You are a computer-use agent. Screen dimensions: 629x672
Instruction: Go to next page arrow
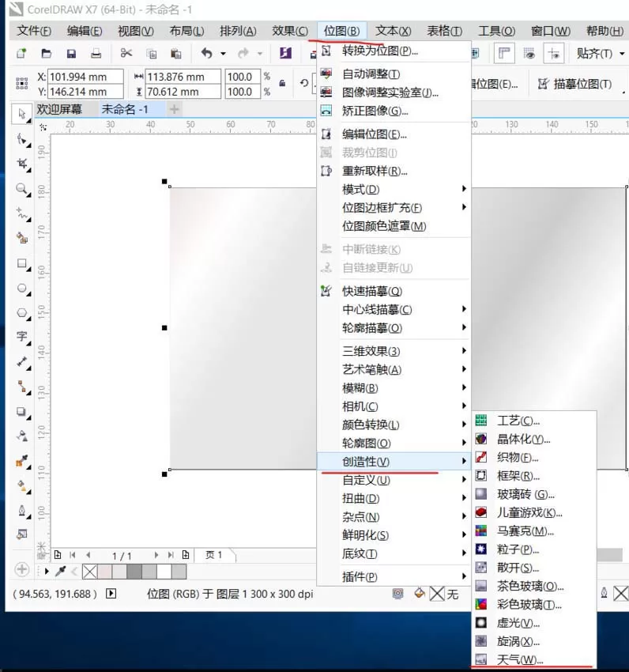pos(156,555)
